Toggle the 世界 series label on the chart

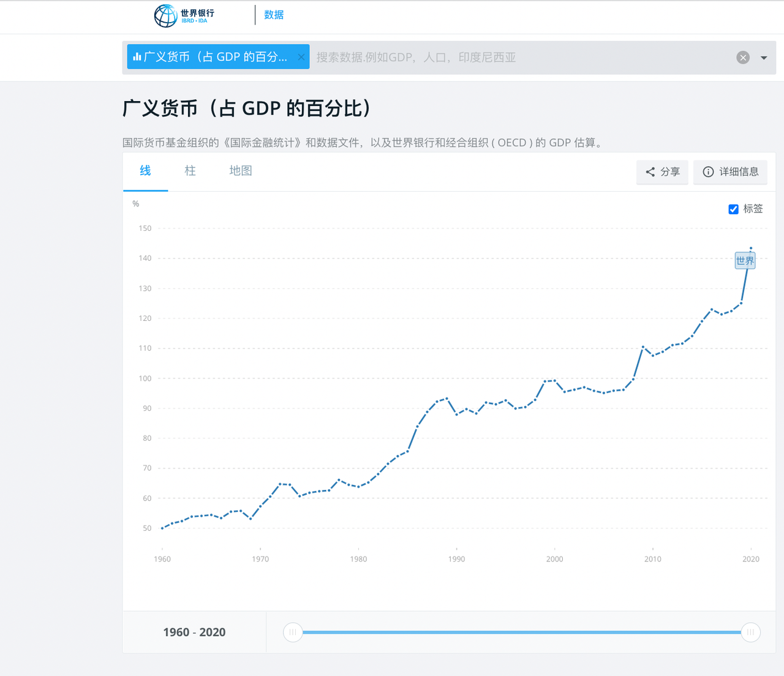(745, 260)
